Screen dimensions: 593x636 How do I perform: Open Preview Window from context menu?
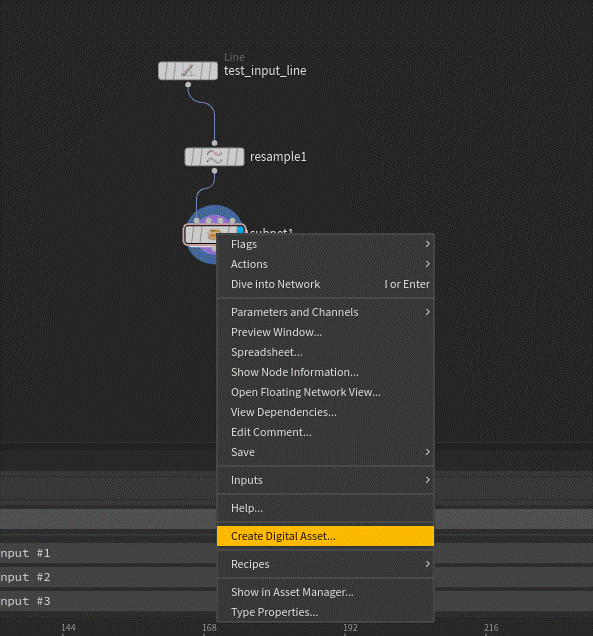pyautogui.click(x=325, y=332)
